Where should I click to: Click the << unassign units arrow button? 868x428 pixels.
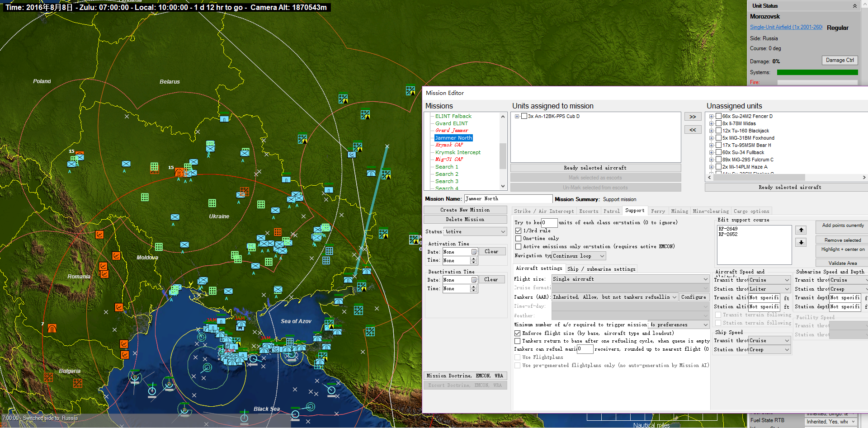pos(693,130)
